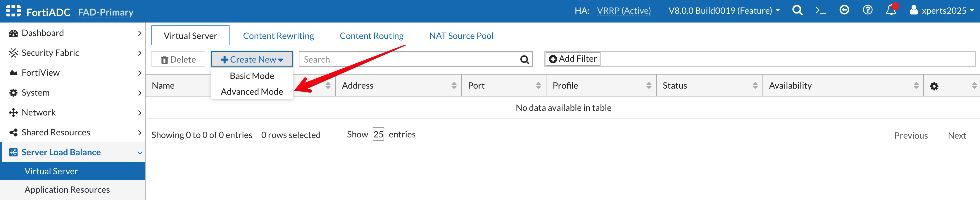Select Basic Mode option
This screenshot has width=980, height=200.
251,76
